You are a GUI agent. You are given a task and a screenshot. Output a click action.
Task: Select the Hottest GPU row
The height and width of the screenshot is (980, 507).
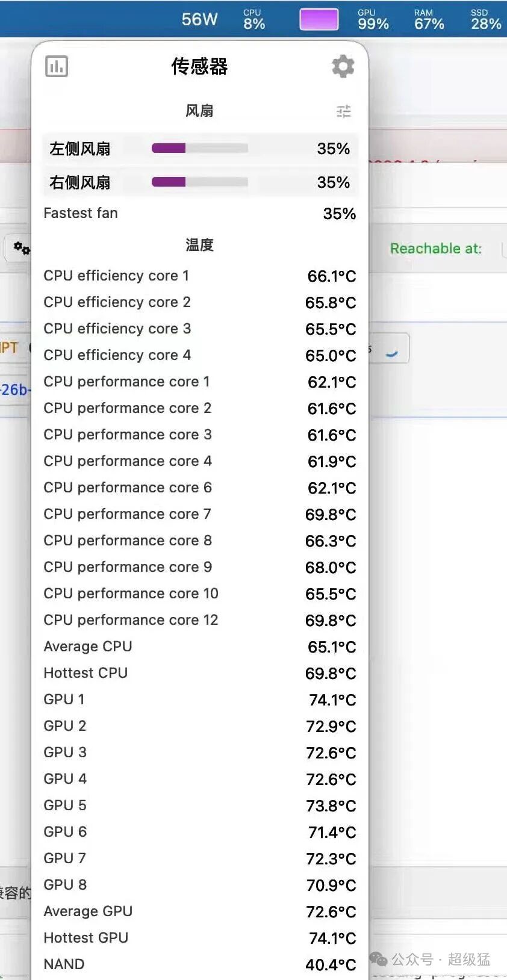[200, 938]
